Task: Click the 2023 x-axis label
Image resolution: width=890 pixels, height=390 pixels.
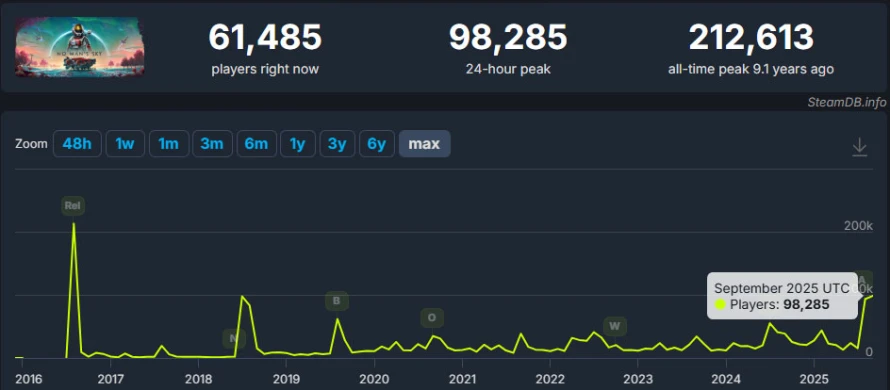Action: [637, 379]
